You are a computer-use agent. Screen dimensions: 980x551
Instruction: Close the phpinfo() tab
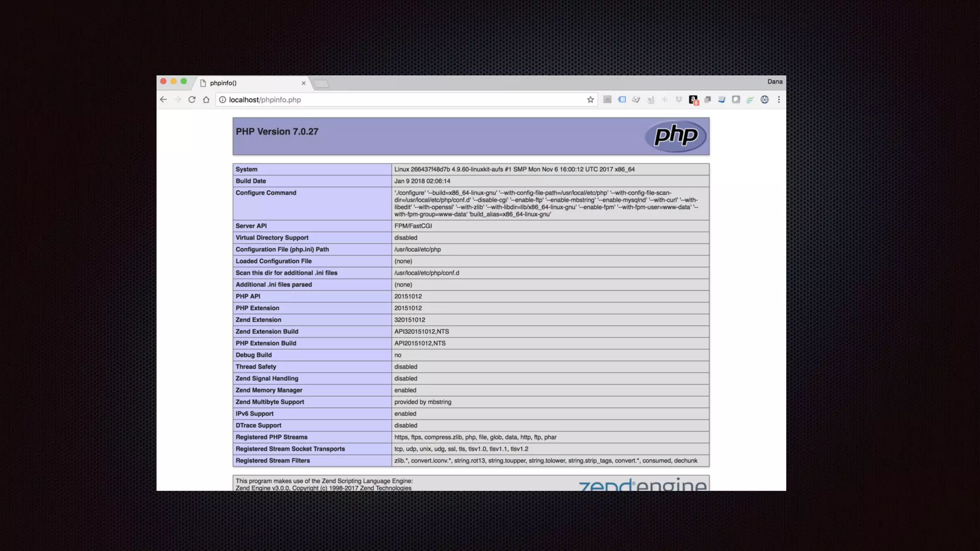(303, 83)
